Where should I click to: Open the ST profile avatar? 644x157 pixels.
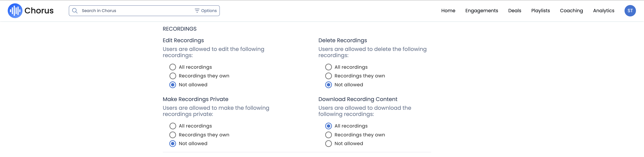(x=630, y=11)
